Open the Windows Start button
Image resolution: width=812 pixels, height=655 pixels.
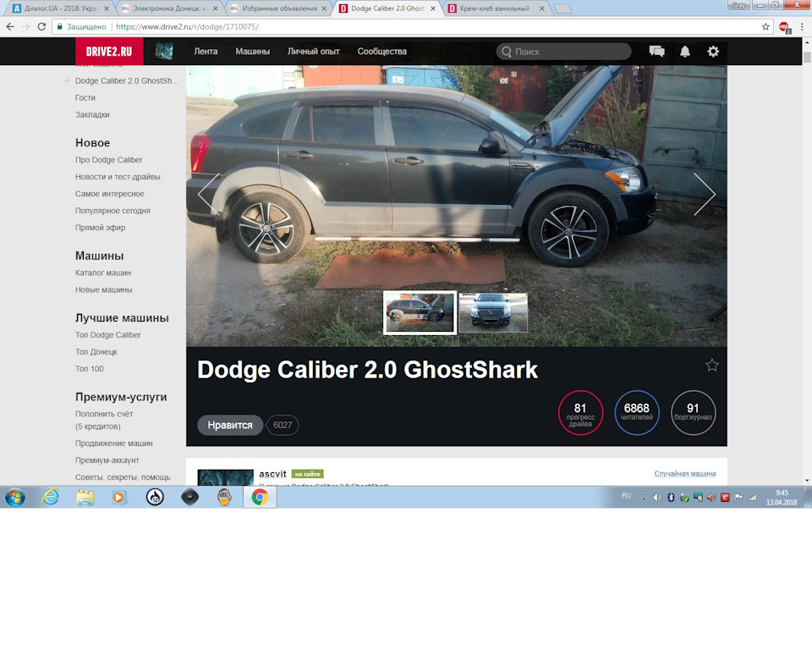[x=15, y=498]
